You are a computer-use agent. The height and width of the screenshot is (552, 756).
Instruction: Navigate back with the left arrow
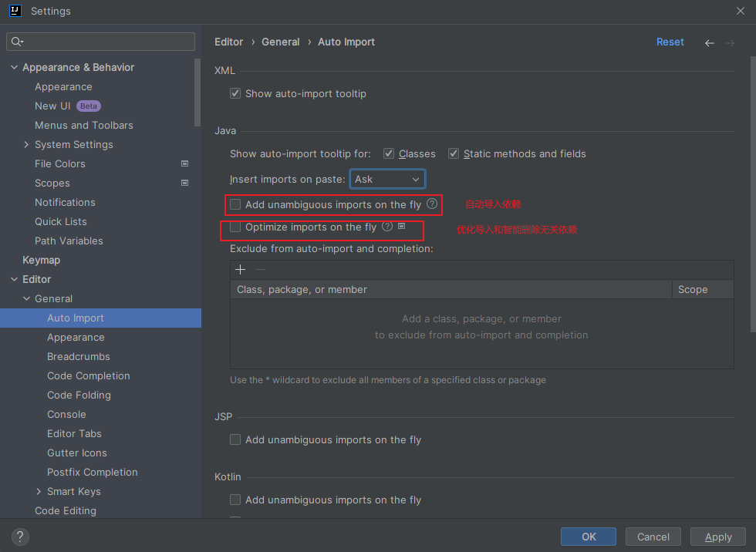coord(709,43)
